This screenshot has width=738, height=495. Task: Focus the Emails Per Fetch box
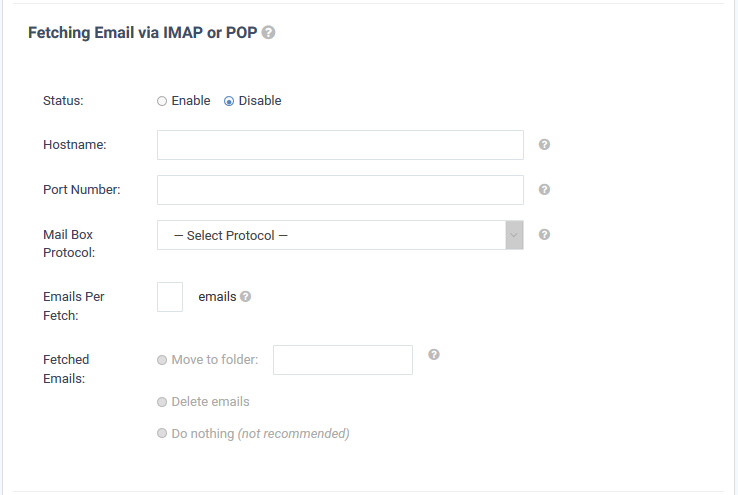[170, 297]
